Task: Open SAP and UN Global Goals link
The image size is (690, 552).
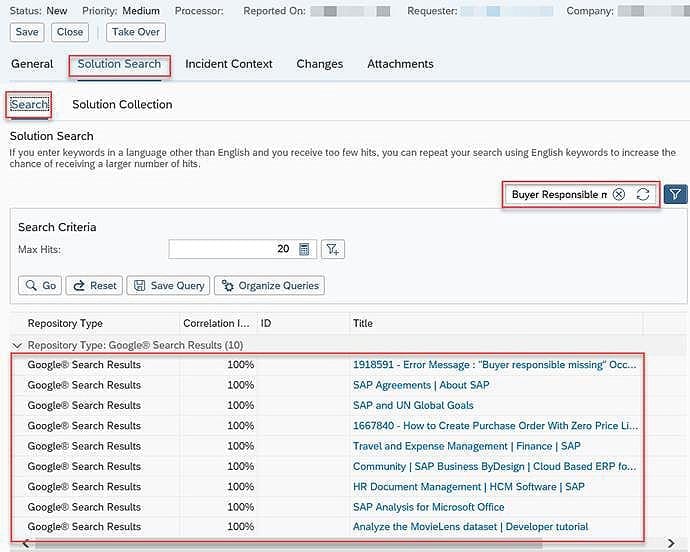Action: tap(413, 405)
